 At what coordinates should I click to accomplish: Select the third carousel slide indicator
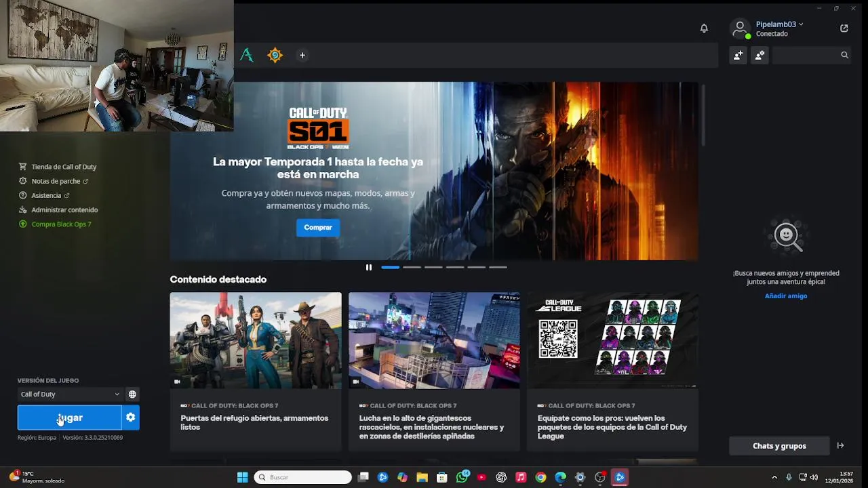coord(433,267)
